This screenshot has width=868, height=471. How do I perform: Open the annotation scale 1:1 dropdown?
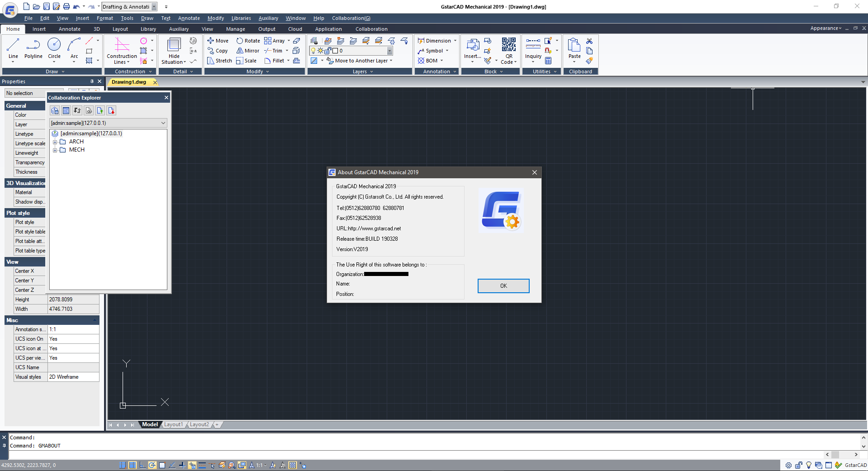click(261, 465)
